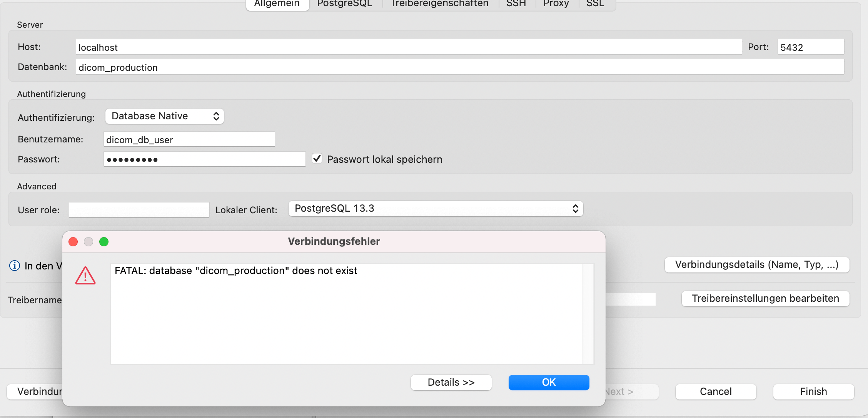Open the Authentifizierung Database Native dropdown
This screenshot has height=418, width=868.
click(165, 116)
